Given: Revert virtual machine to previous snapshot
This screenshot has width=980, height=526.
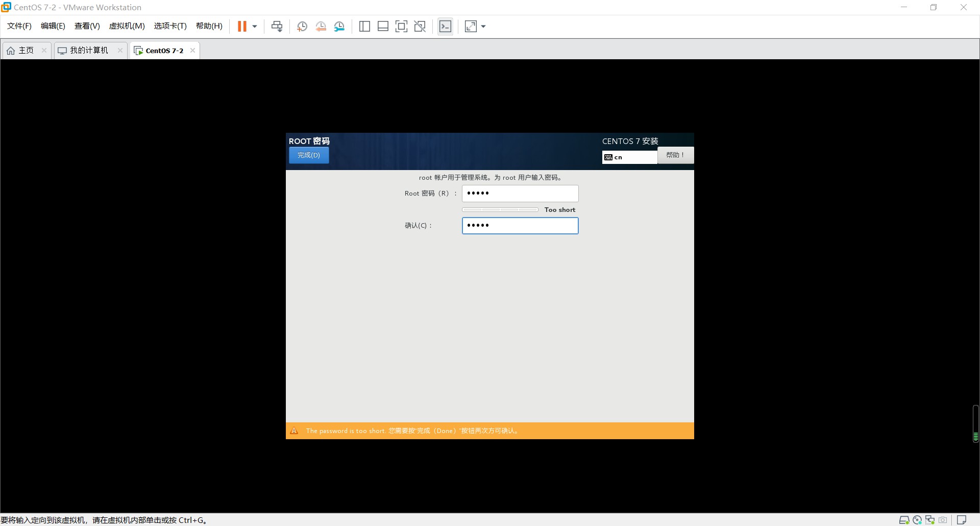Looking at the screenshot, I should pyautogui.click(x=321, y=27).
